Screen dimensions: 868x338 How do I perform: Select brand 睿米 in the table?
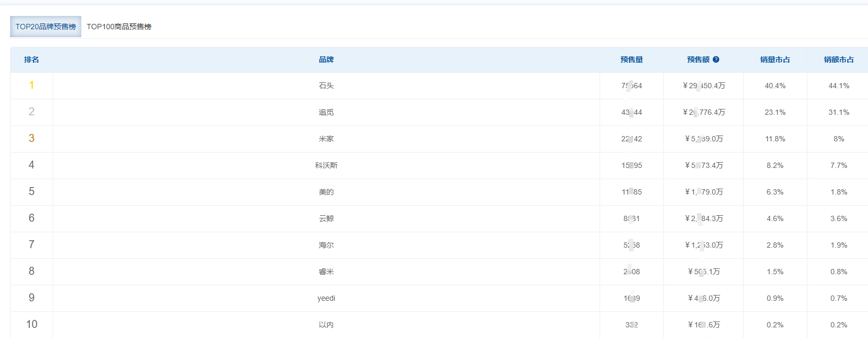click(x=326, y=272)
